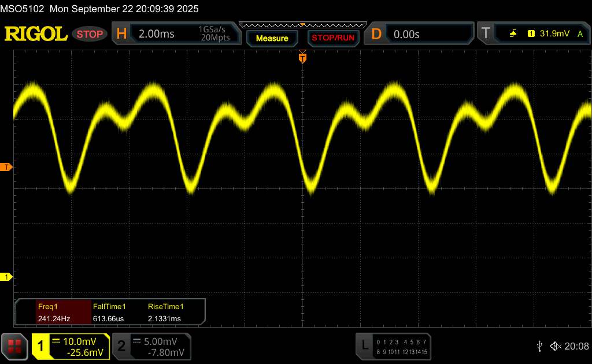Toggle channel 1 on or off
Viewport: 592px width, 364px height.
pos(42,346)
